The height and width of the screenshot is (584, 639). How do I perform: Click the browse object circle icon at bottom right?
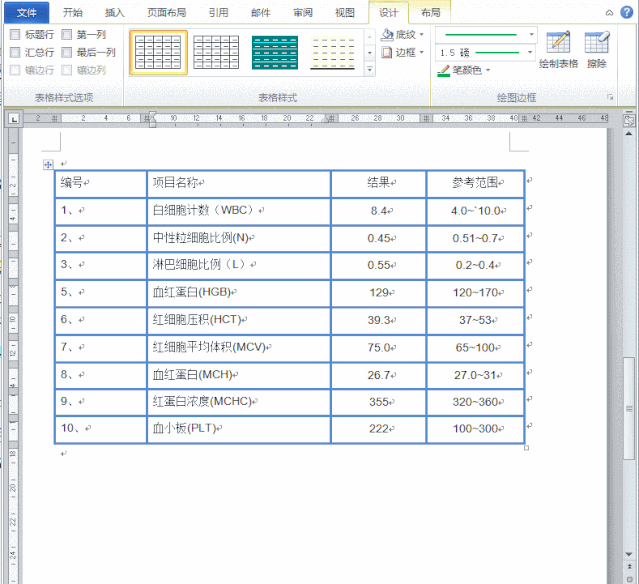[629, 579]
